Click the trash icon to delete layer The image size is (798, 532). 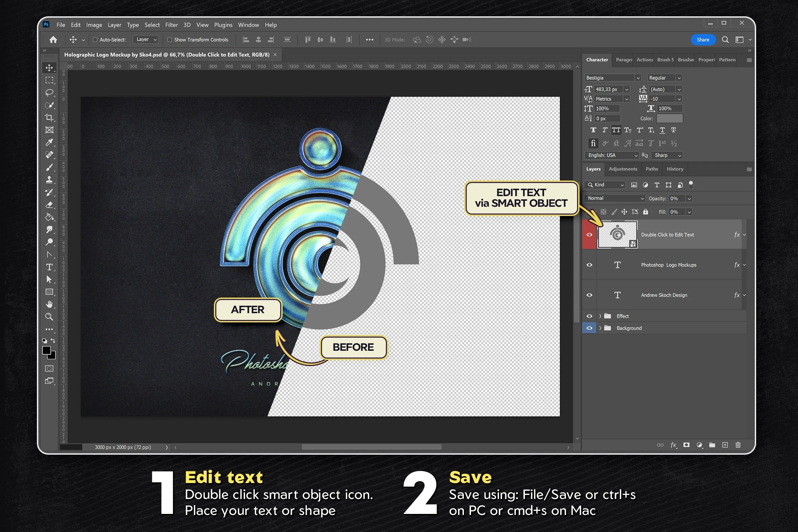[738, 445]
